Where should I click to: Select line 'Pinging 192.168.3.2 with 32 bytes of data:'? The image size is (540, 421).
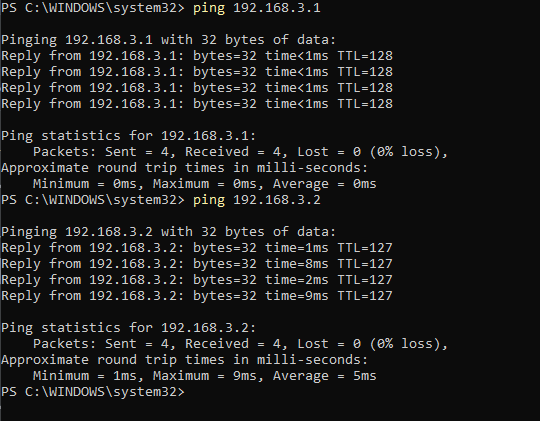click(x=168, y=232)
